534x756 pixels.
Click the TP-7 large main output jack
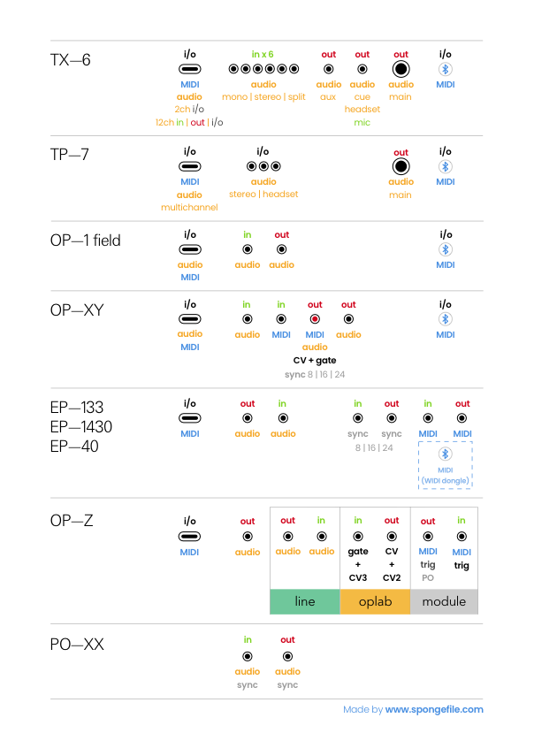pyautogui.click(x=400, y=166)
